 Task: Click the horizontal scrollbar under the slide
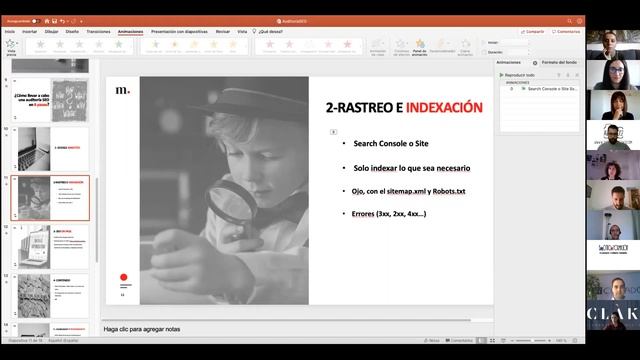click(x=286, y=320)
